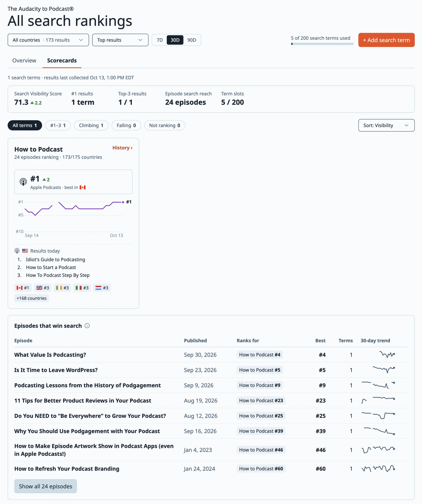Open the All countries dropdown
This screenshot has height=504, width=422.
click(48, 40)
